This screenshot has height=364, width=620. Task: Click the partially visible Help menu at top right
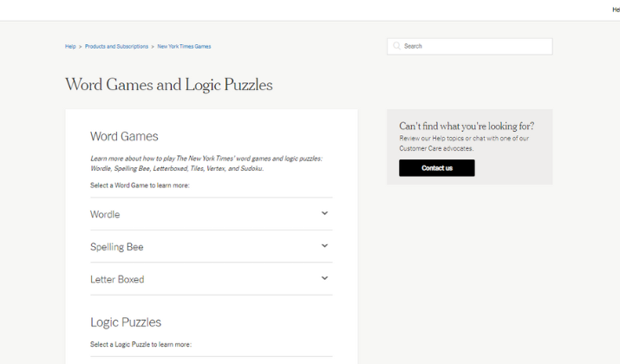click(x=616, y=10)
